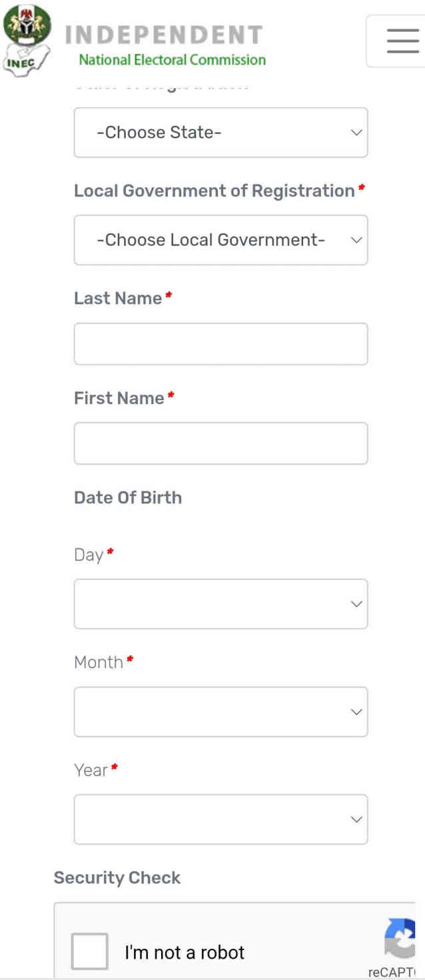Click the Day field chevron arrow
The width and height of the screenshot is (425, 980).
click(x=356, y=604)
